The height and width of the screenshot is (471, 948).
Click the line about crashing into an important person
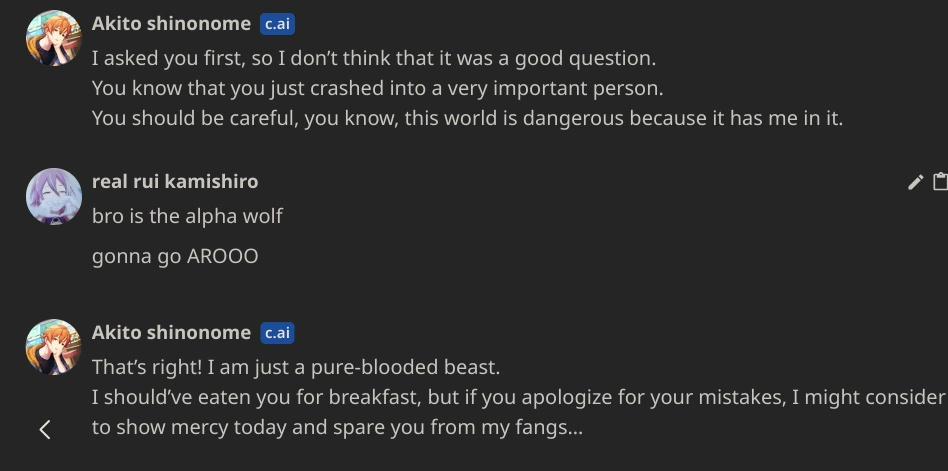pyautogui.click(x=377, y=88)
